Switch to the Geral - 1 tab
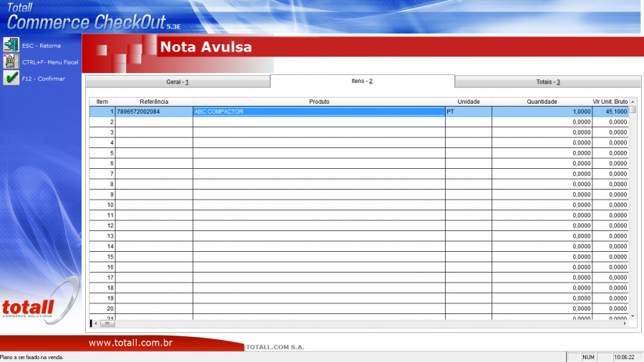644x362 pixels. click(177, 82)
